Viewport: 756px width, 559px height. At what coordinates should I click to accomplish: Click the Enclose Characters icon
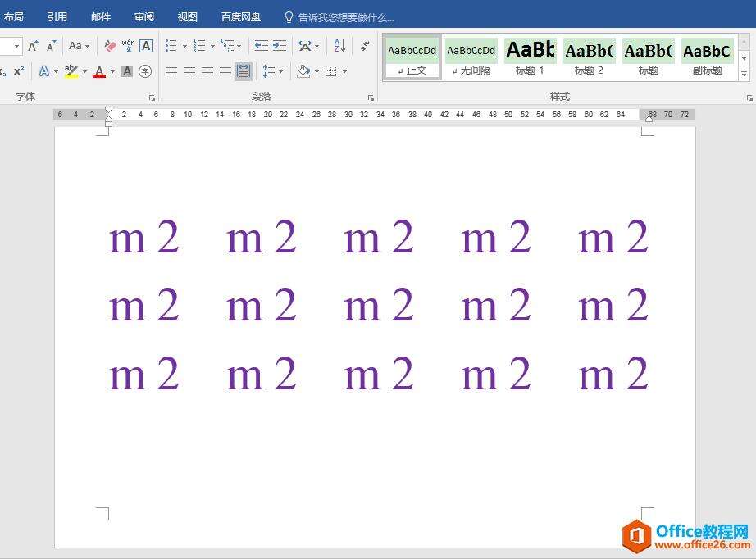pos(147,71)
